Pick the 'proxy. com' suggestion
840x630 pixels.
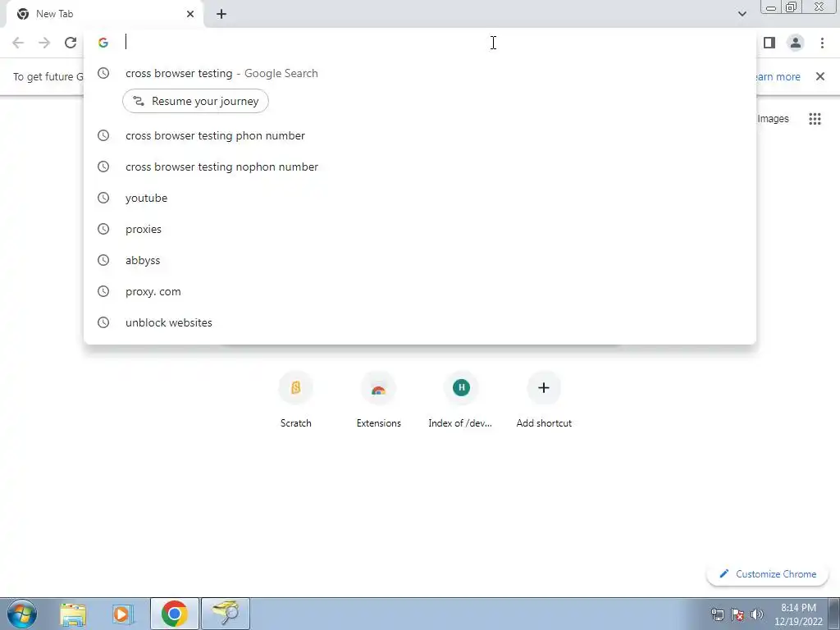click(x=420, y=291)
